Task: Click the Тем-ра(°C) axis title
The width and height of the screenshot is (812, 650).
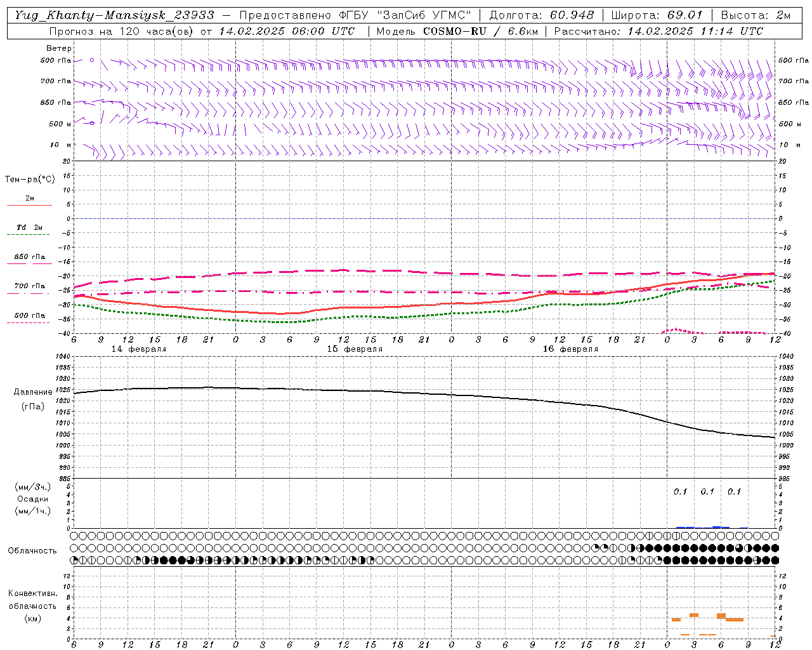Action: pyautogui.click(x=30, y=180)
